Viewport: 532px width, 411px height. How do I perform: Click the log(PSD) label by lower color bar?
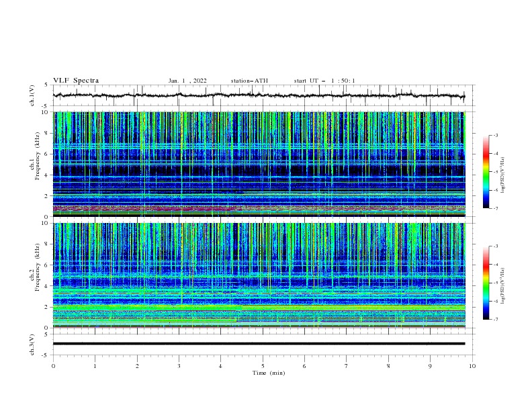[504, 286]
